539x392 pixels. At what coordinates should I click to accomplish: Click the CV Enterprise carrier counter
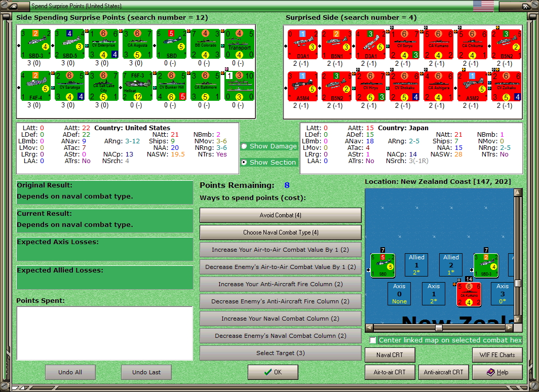[x=103, y=44]
